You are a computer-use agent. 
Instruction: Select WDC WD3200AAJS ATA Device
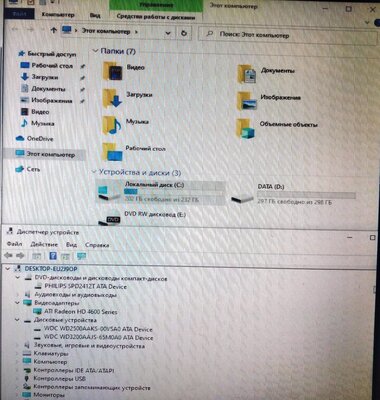98,337
